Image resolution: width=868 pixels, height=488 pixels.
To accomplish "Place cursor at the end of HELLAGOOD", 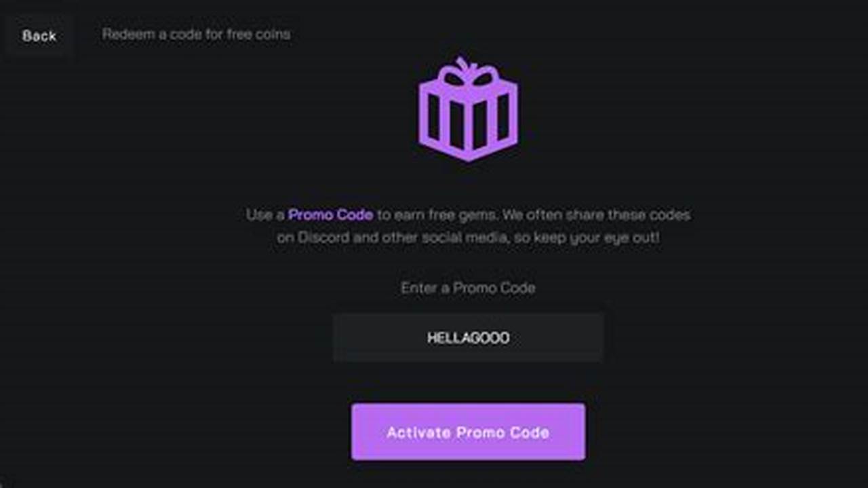I will click(x=511, y=337).
